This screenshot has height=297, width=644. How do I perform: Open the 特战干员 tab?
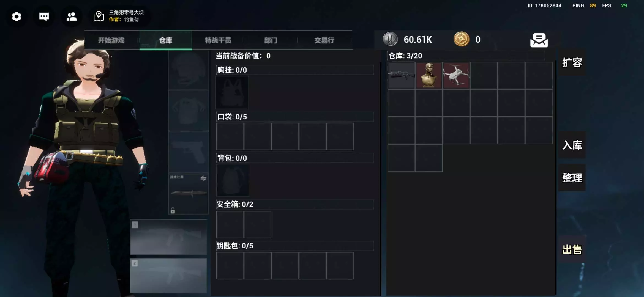tap(218, 40)
